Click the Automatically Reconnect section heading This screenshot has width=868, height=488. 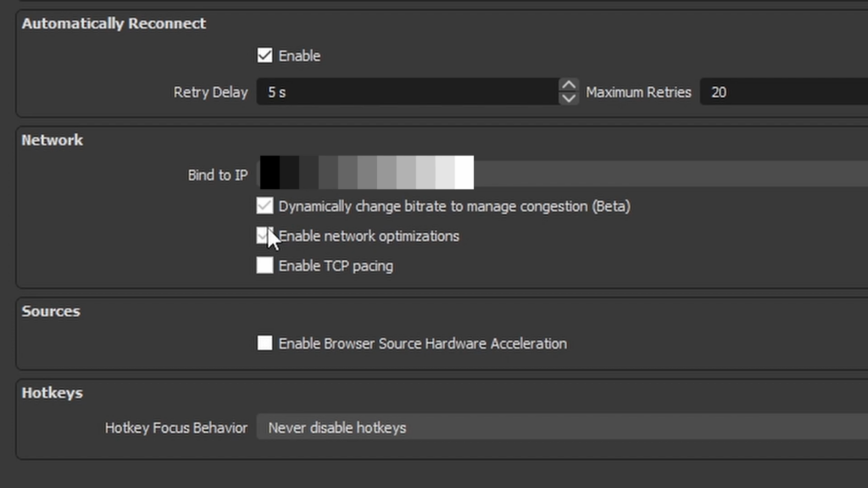114,24
